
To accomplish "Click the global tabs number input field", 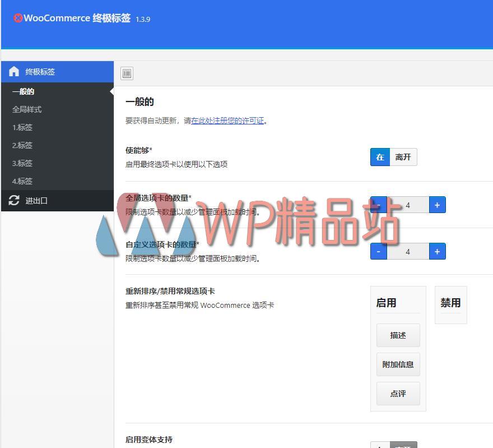I will click(x=407, y=205).
